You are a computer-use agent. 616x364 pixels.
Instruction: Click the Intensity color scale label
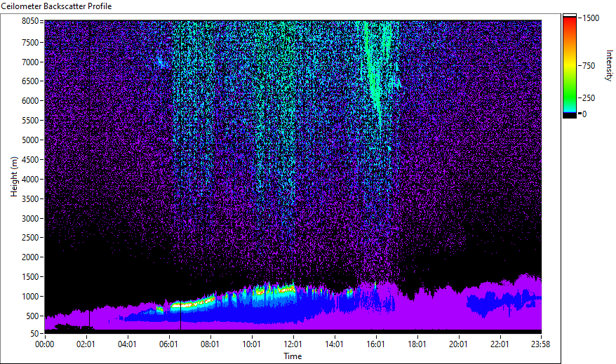point(609,65)
